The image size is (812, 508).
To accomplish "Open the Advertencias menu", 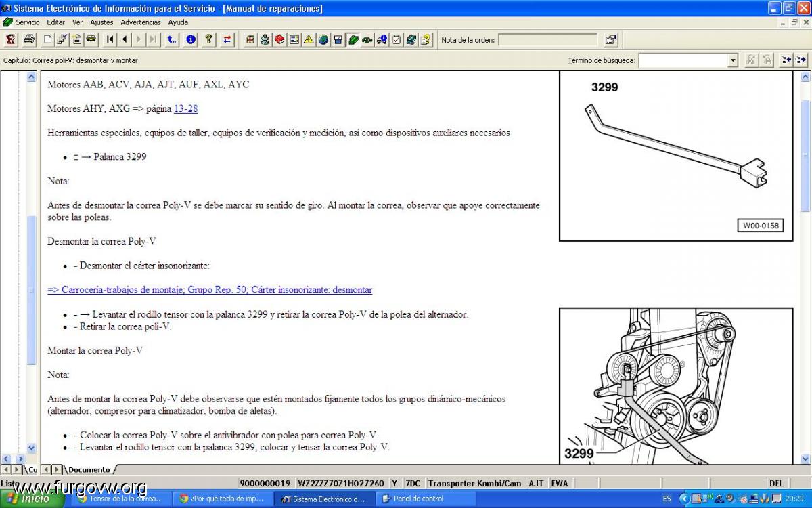I will click(x=141, y=22).
